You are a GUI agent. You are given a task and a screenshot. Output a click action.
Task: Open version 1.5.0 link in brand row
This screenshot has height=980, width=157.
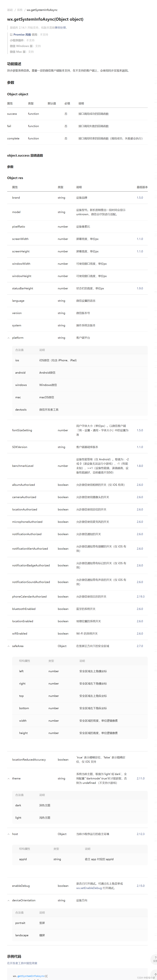(140, 198)
